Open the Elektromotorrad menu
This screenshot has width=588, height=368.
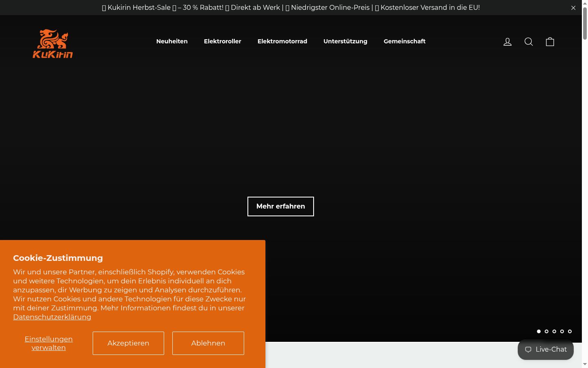(x=282, y=41)
